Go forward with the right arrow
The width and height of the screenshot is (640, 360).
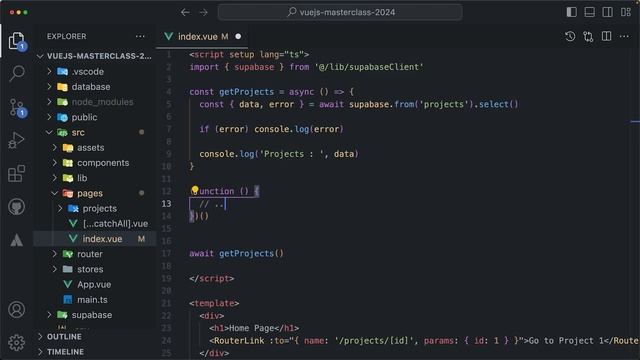(203, 12)
